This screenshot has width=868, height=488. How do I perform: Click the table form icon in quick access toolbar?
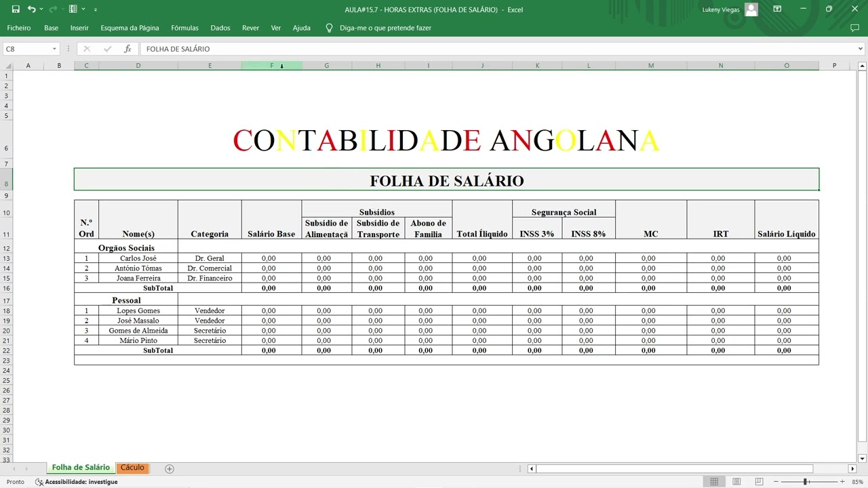(73, 9)
